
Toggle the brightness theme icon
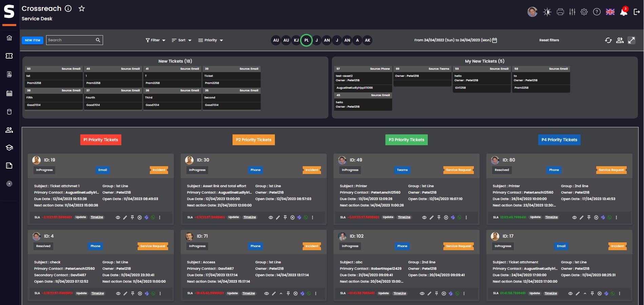coord(547,12)
